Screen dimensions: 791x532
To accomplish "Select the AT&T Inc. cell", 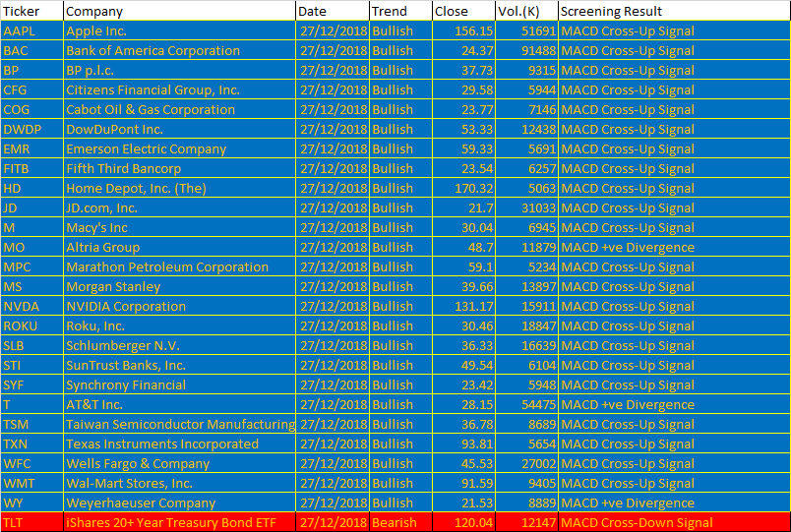I will [179, 404].
